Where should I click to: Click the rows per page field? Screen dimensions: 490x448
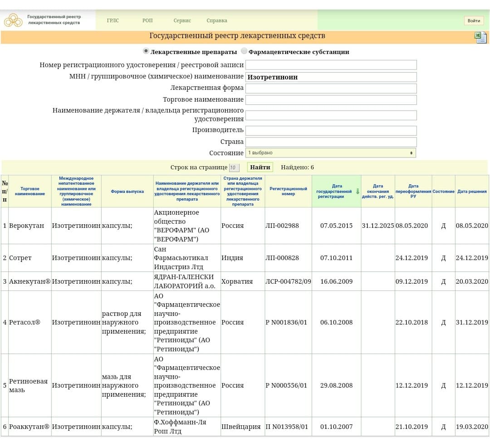(234, 167)
